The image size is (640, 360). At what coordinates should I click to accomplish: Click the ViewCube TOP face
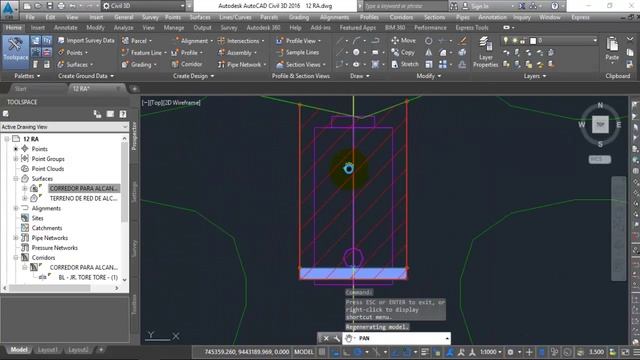(600, 125)
